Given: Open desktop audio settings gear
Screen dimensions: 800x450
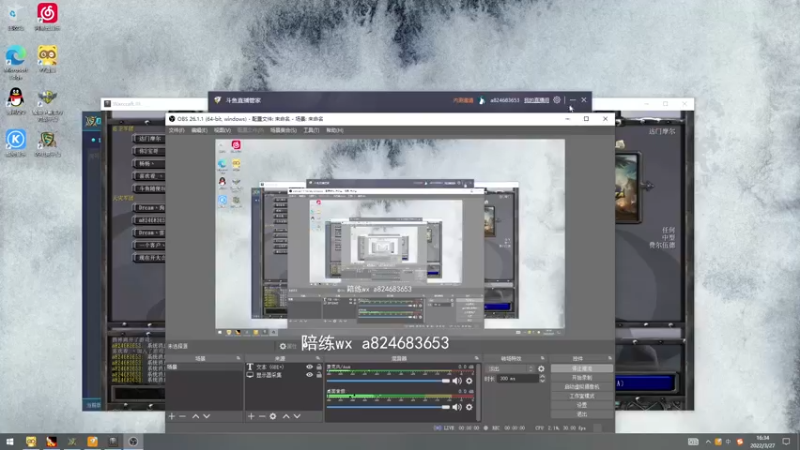Looking at the screenshot, I should click(x=469, y=407).
